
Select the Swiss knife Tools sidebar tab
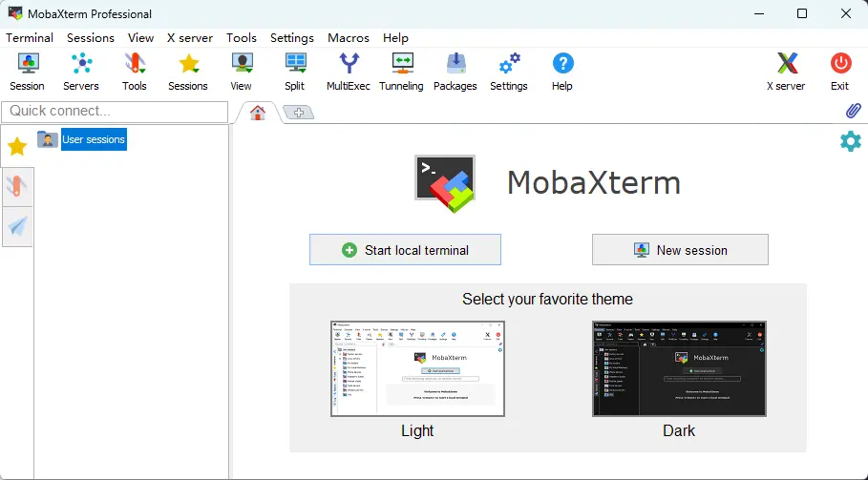coord(17,187)
